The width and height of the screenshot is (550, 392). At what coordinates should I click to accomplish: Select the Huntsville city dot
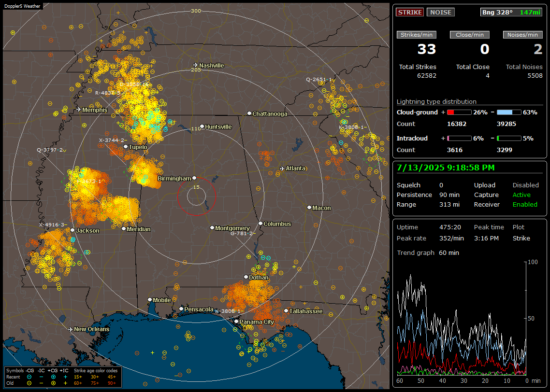point(202,126)
